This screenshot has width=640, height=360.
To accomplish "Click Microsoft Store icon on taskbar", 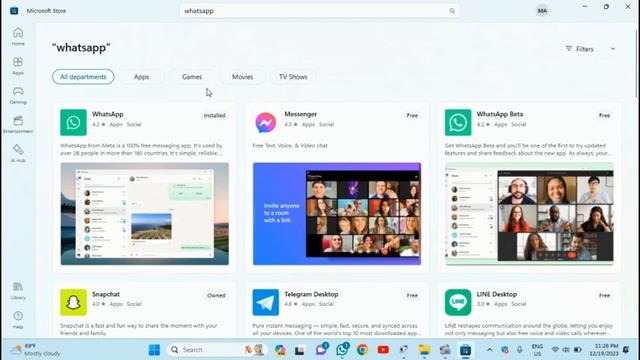I will click(x=465, y=350).
